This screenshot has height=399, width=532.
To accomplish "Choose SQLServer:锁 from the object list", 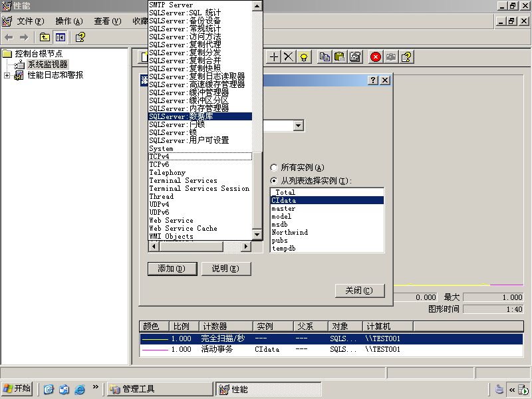I will pyautogui.click(x=200, y=132).
